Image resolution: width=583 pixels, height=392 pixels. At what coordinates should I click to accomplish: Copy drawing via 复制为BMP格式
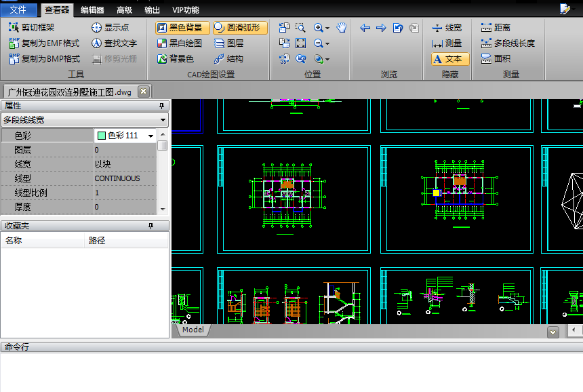point(45,59)
